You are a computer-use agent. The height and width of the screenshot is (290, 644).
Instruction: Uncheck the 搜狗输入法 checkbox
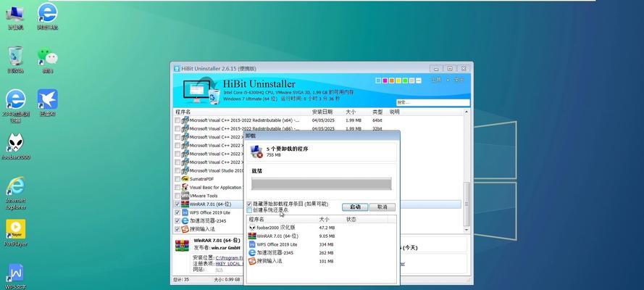[x=177, y=229]
